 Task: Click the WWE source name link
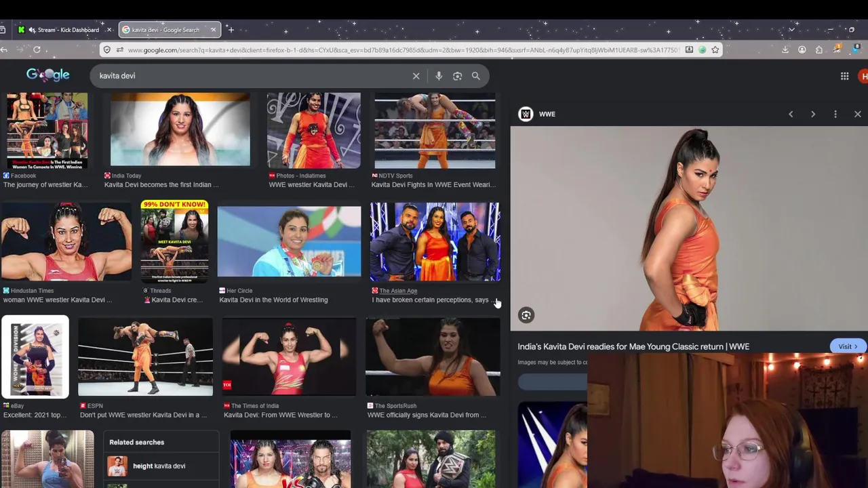[x=547, y=114]
